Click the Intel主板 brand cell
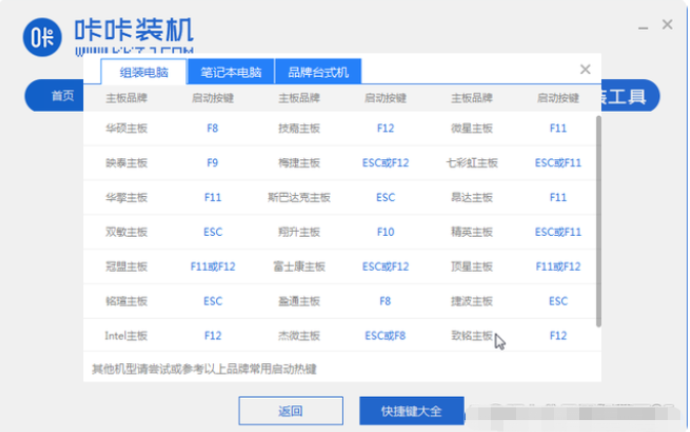Viewport: 690px width, 432px height. click(x=126, y=335)
